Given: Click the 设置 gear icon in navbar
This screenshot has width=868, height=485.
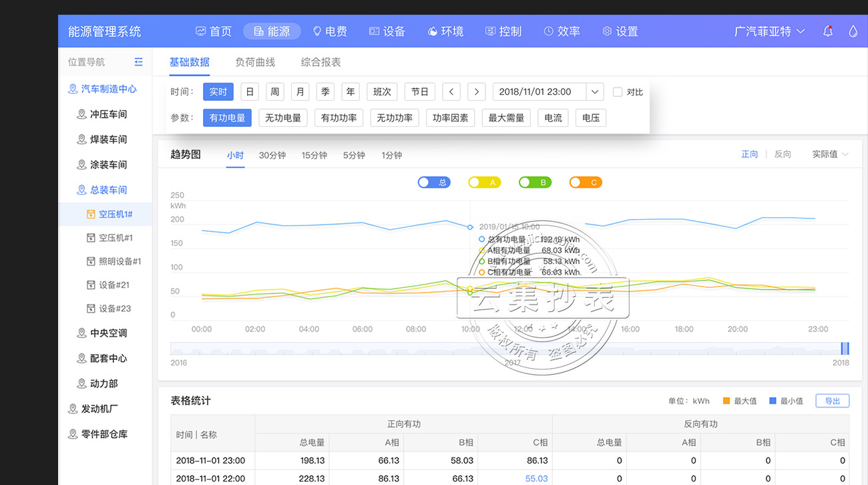Looking at the screenshot, I should pos(607,31).
